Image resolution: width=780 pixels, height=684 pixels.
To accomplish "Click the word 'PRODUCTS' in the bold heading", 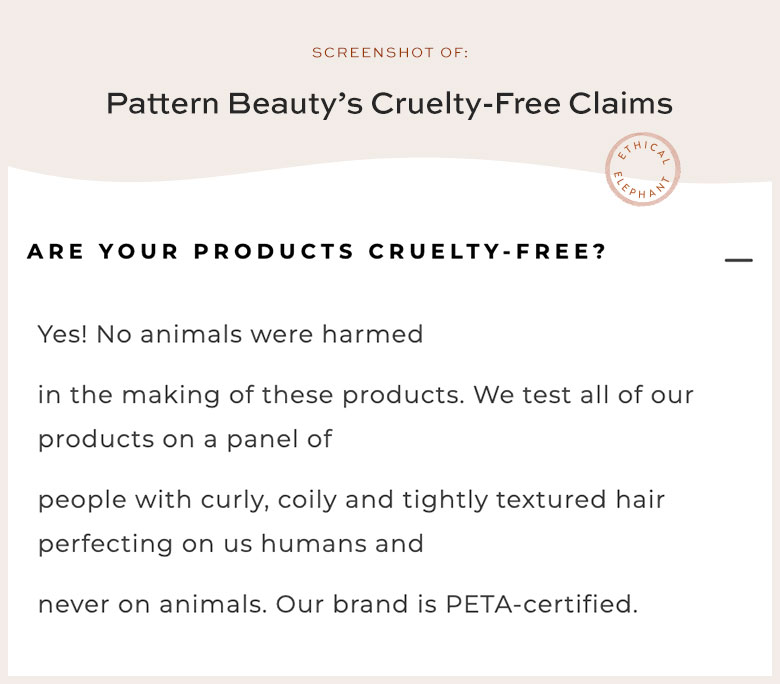I will [x=274, y=252].
